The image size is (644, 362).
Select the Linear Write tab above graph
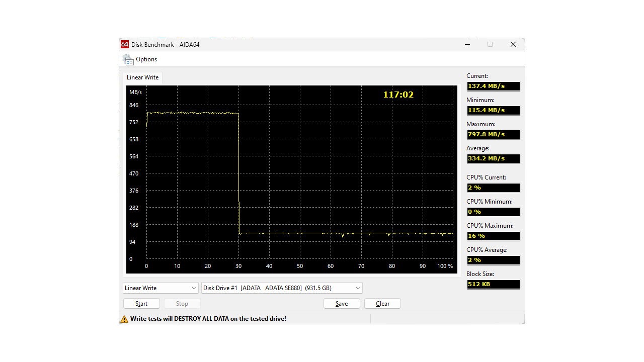[x=142, y=77]
